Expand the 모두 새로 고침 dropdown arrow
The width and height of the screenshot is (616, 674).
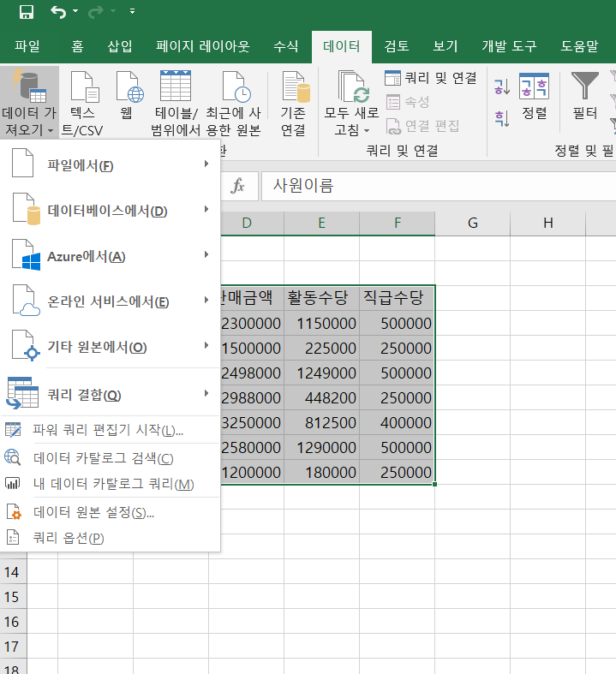tap(367, 130)
